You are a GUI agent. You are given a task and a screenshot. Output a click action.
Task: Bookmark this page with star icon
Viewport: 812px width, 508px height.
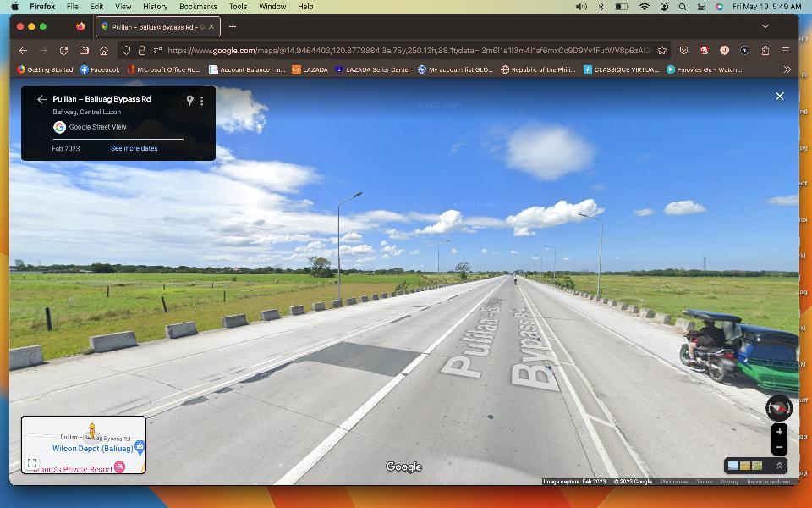pyautogui.click(x=662, y=50)
